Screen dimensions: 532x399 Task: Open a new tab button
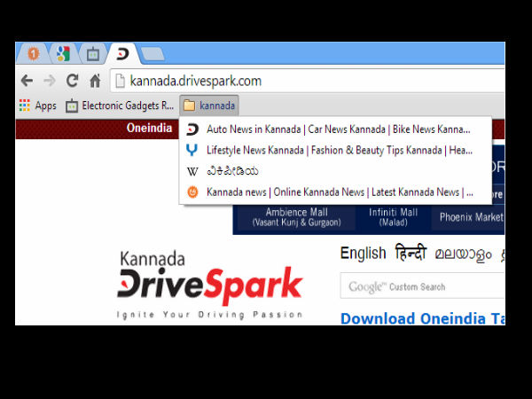click(x=153, y=54)
